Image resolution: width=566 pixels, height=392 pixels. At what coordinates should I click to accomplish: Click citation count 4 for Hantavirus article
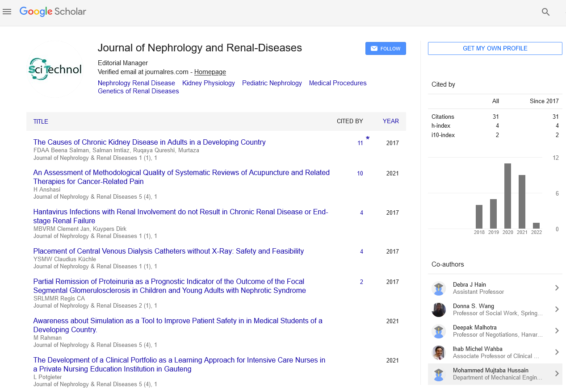pos(361,213)
